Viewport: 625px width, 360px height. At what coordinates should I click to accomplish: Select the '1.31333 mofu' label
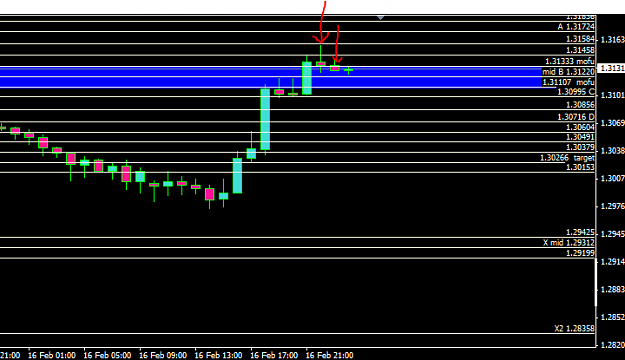tap(570, 61)
